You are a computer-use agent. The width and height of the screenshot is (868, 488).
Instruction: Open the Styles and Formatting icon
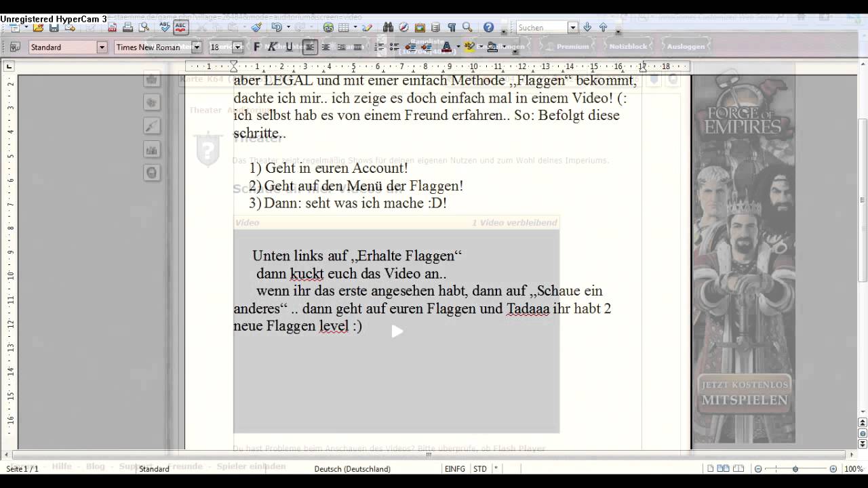(15, 47)
